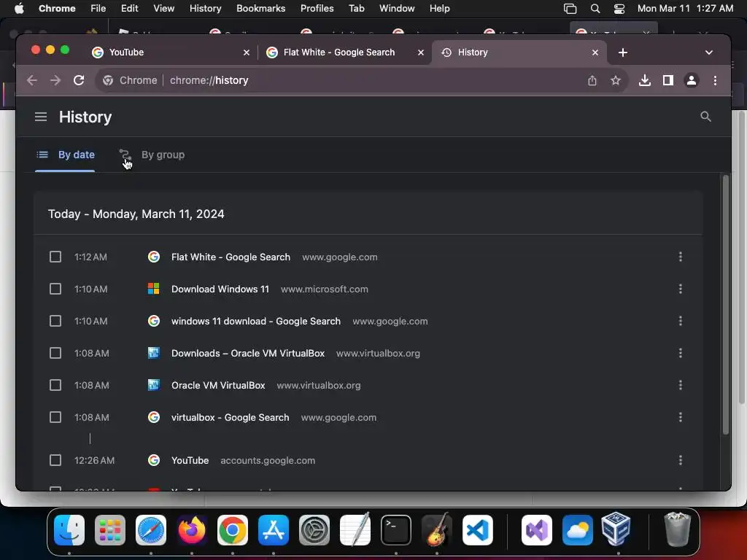Open Safari from the Dock

[x=151, y=529]
